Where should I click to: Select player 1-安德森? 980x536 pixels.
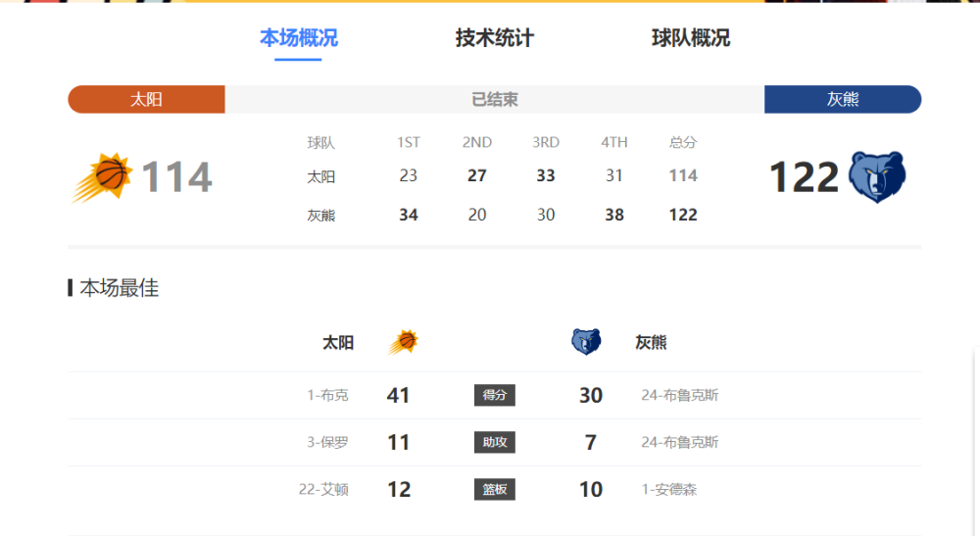pos(668,489)
